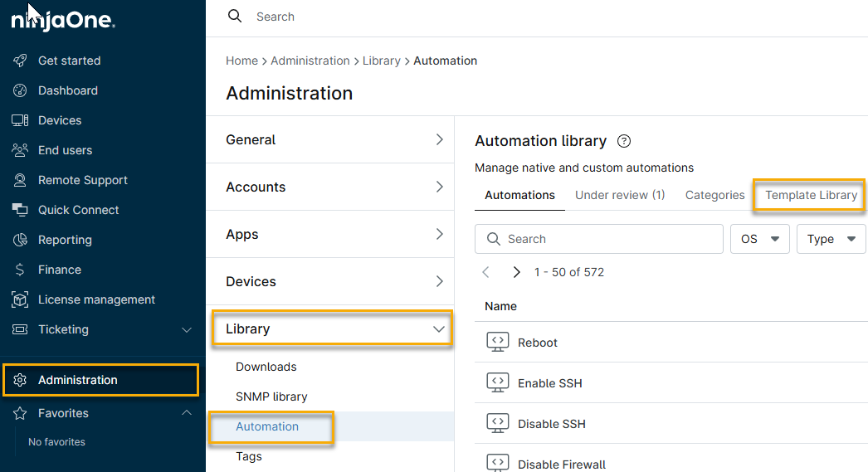Click the End users people icon
Viewport: 868px width, 472px height.
point(21,150)
